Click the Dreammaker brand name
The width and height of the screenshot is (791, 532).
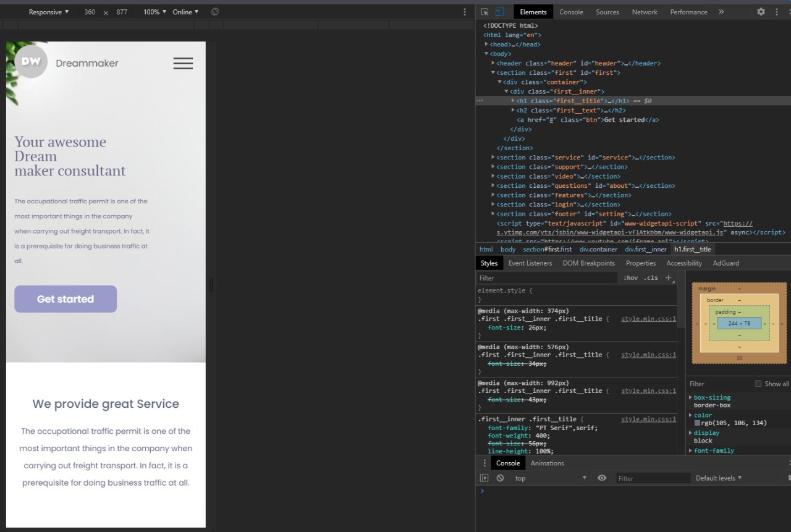[87, 63]
